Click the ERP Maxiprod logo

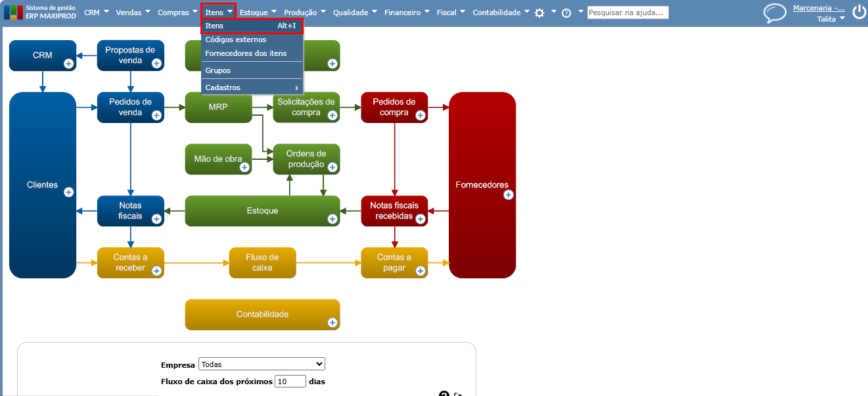(40, 12)
